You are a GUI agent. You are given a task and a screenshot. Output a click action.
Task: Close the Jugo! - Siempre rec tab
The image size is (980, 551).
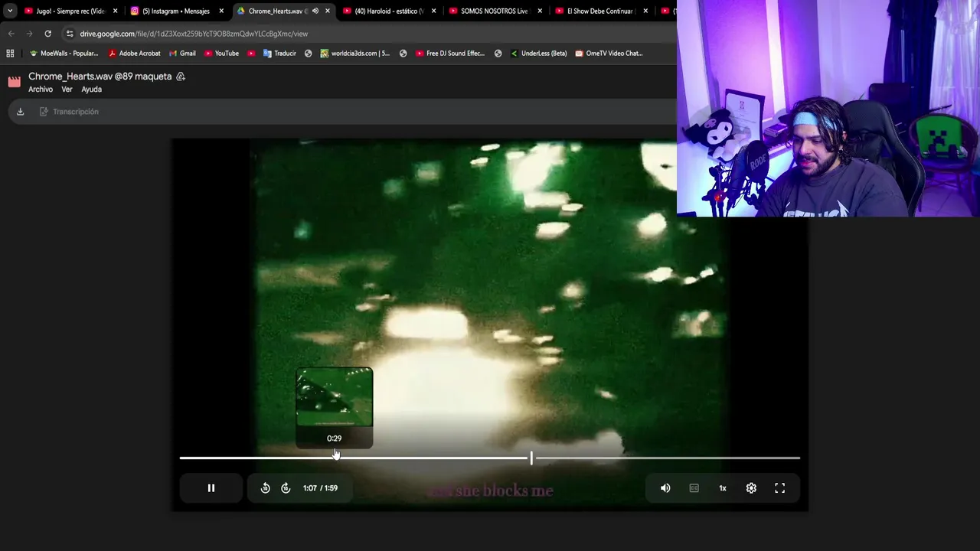[116, 11]
